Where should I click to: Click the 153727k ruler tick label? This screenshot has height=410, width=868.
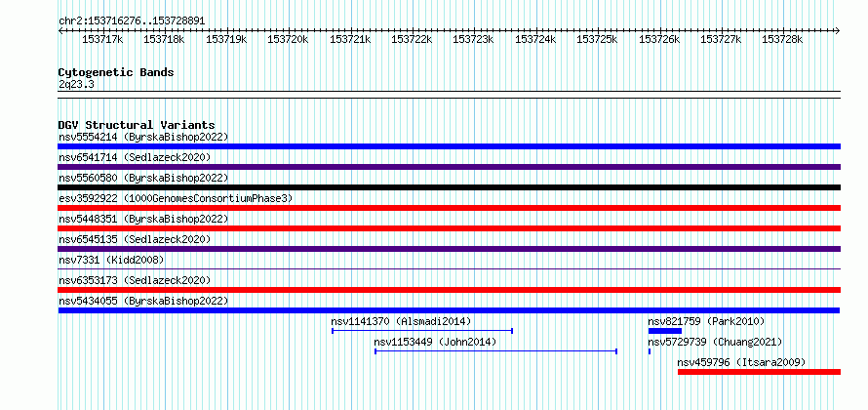point(721,40)
